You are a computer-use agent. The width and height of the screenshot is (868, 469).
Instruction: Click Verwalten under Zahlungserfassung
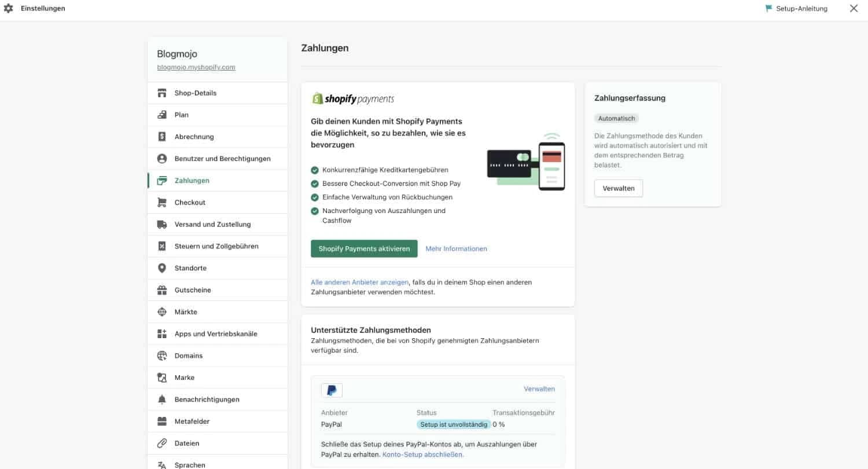point(618,188)
